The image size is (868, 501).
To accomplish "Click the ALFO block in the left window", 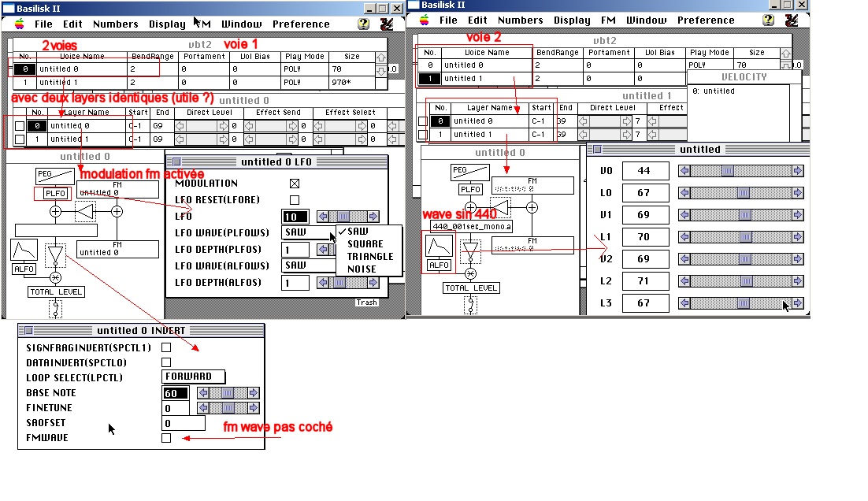I will [x=24, y=269].
